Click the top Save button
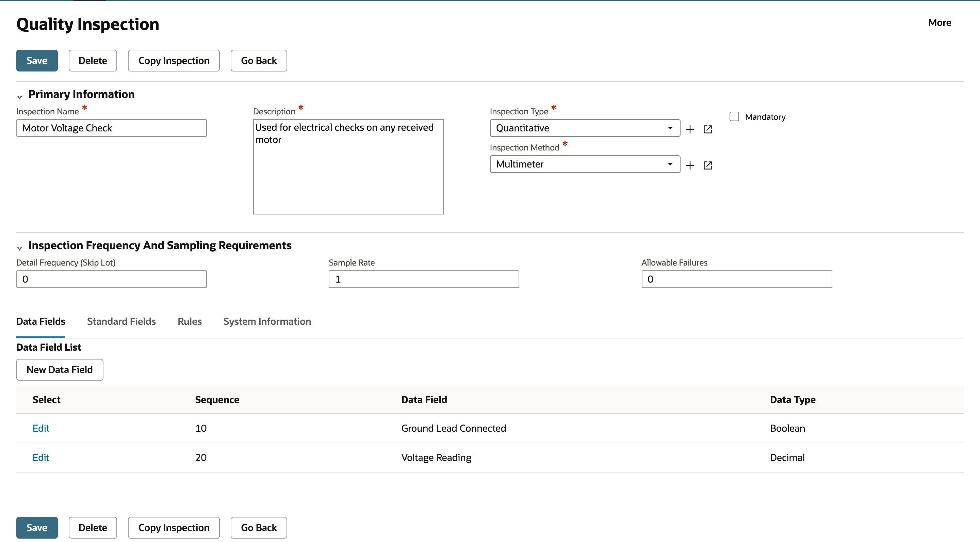 pyautogui.click(x=37, y=61)
